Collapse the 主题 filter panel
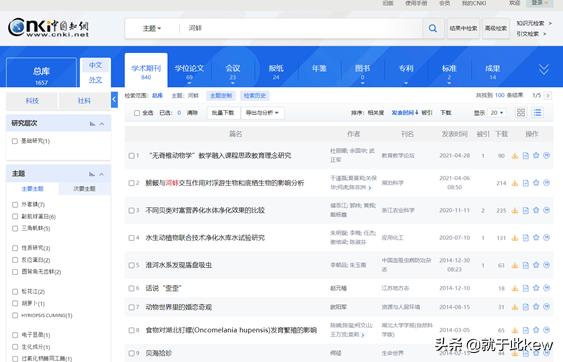Image resolution: width=563 pixels, height=362 pixels. coord(102,174)
